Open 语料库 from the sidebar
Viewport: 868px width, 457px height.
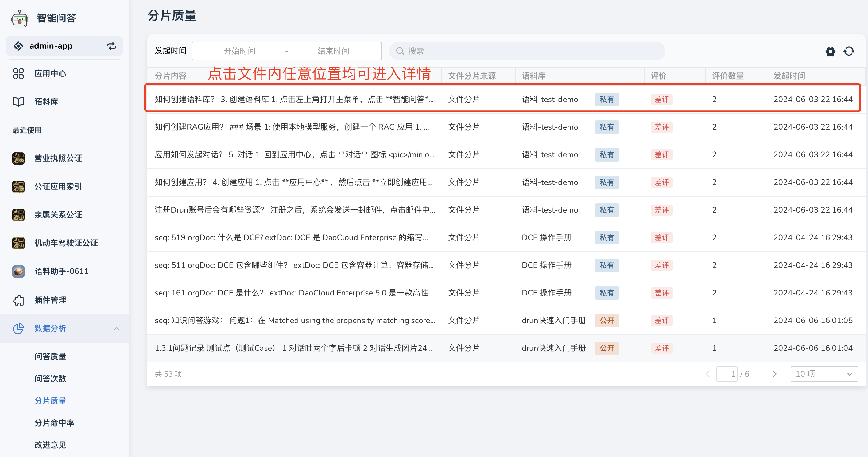pyautogui.click(x=46, y=102)
